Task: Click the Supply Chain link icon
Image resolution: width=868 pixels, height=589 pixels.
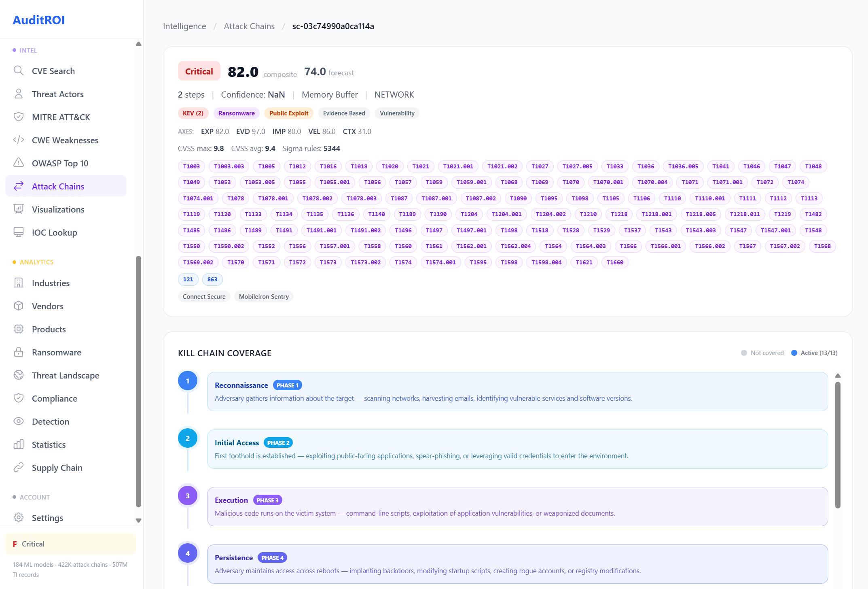Action: (x=18, y=468)
